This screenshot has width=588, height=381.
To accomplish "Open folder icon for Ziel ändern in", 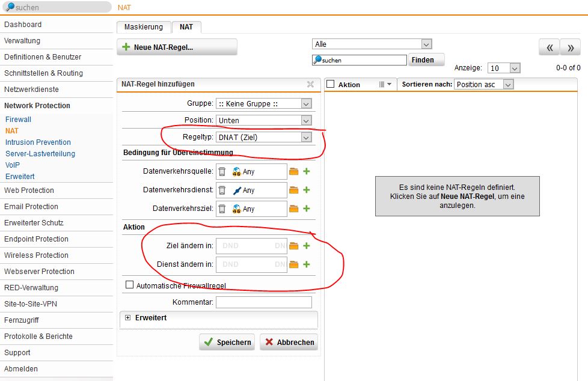I will point(294,246).
